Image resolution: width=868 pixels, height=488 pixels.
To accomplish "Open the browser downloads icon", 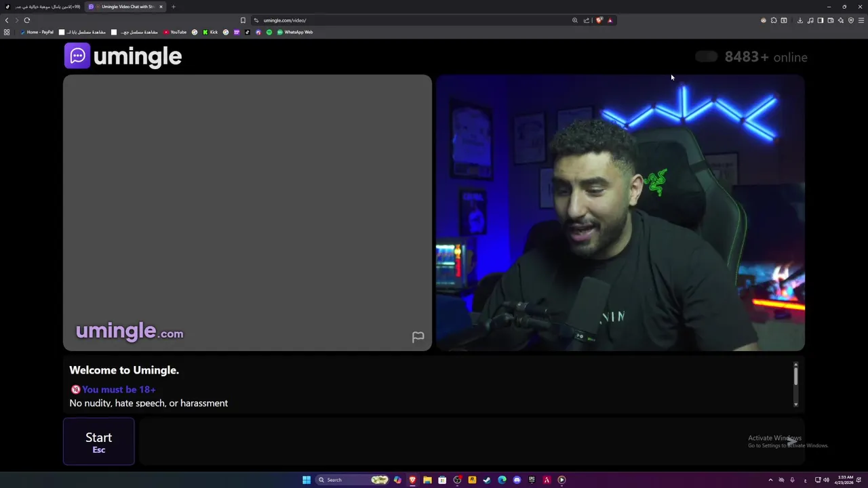I will pos(800,20).
